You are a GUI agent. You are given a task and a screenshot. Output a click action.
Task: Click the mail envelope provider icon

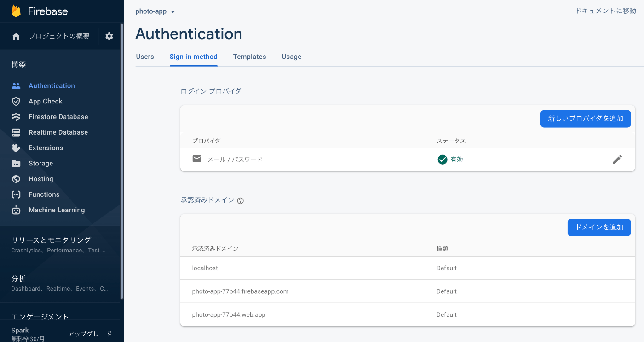(x=197, y=159)
